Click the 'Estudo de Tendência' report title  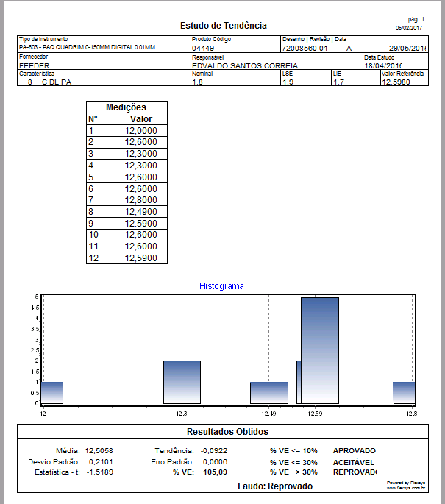(x=224, y=26)
